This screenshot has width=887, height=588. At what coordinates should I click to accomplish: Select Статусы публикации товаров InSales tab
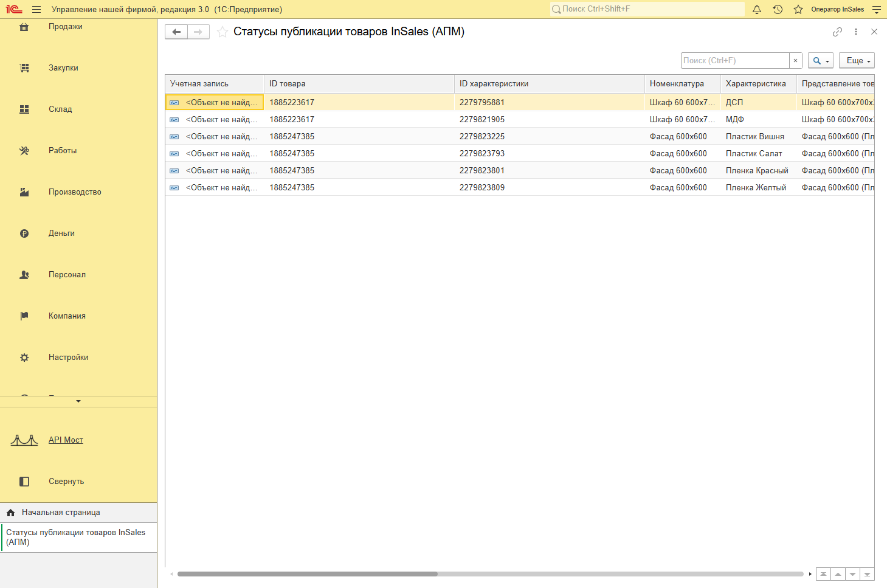78,538
